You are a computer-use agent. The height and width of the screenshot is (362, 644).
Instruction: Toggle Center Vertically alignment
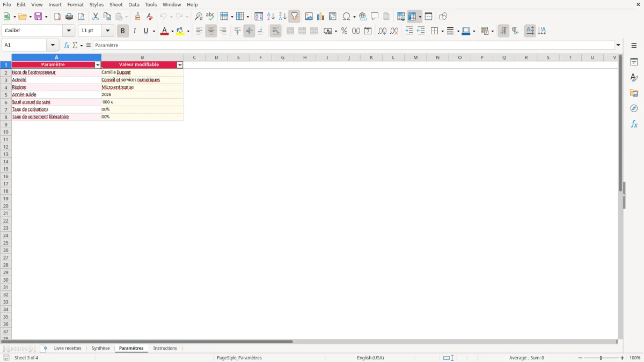tap(249, 31)
